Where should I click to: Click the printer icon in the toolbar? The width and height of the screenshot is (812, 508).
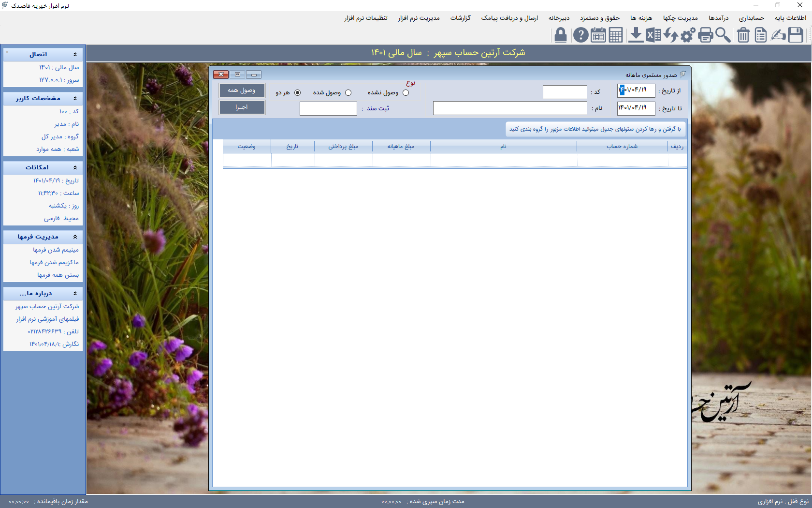pos(706,35)
